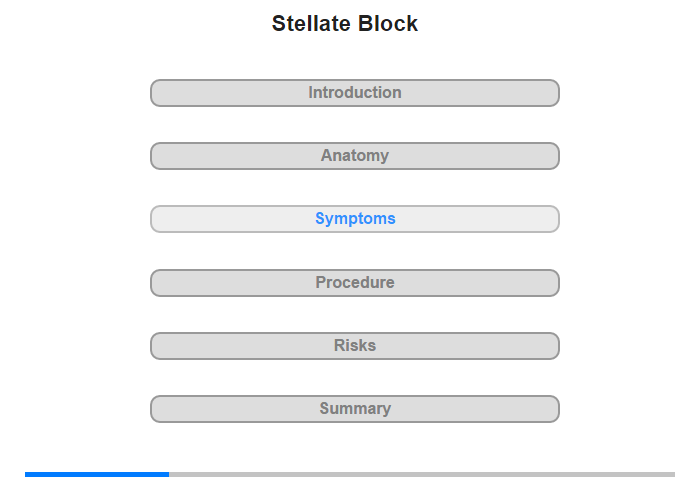This screenshot has height=480, width=700.
Task: Start the Procedure chapter
Action: 355,283
